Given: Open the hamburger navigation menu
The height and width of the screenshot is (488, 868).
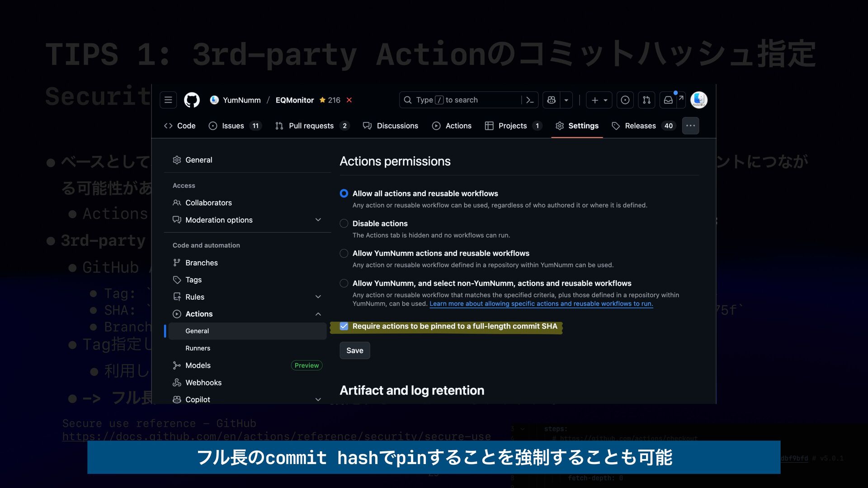Looking at the screenshot, I should click(x=168, y=100).
